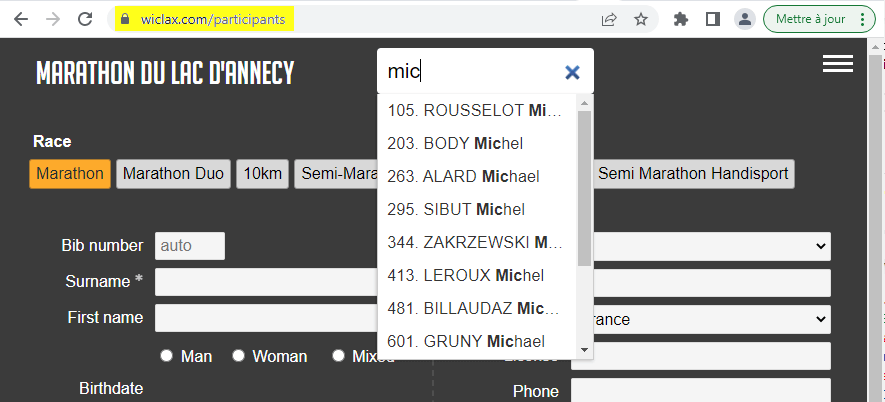Toggle the browser side panel icon

coord(713,19)
